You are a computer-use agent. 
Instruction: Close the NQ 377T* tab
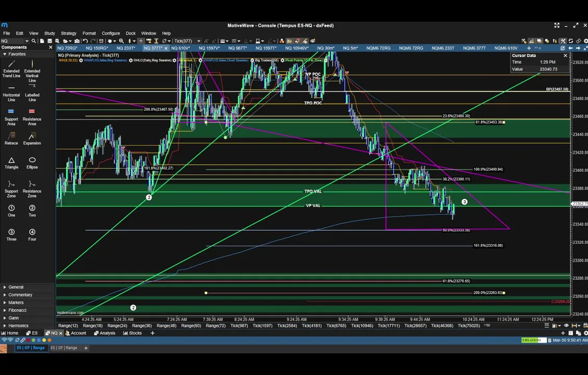166,48
